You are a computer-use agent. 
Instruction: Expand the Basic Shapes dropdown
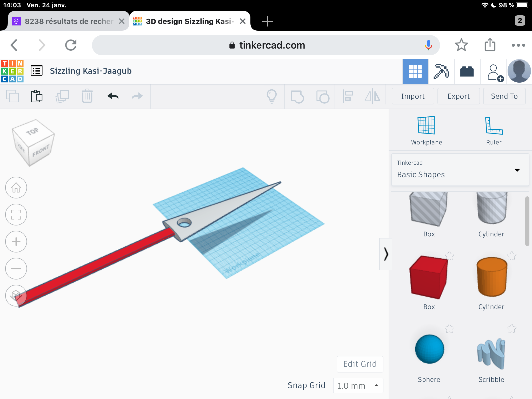[x=460, y=170]
